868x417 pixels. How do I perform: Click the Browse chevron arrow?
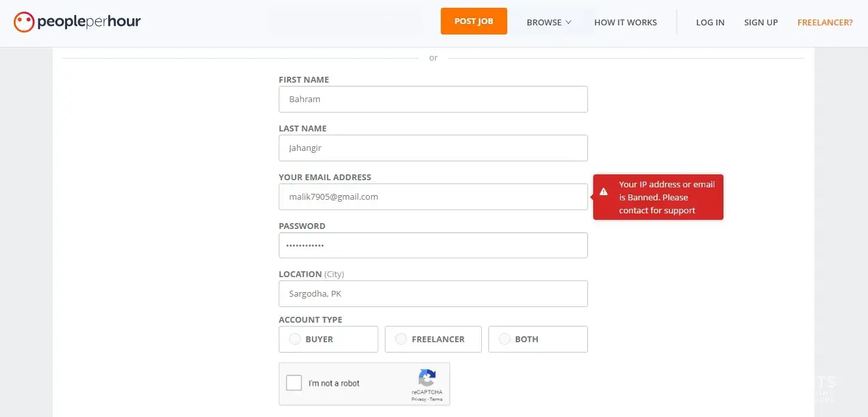[x=568, y=22]
